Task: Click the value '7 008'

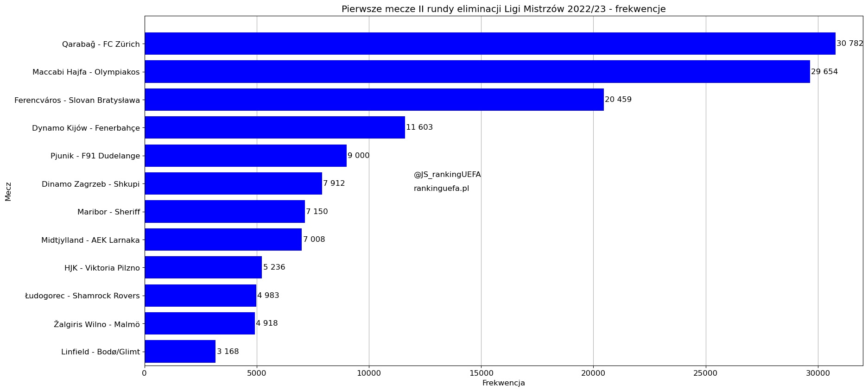Action: (x=314, y=240)
